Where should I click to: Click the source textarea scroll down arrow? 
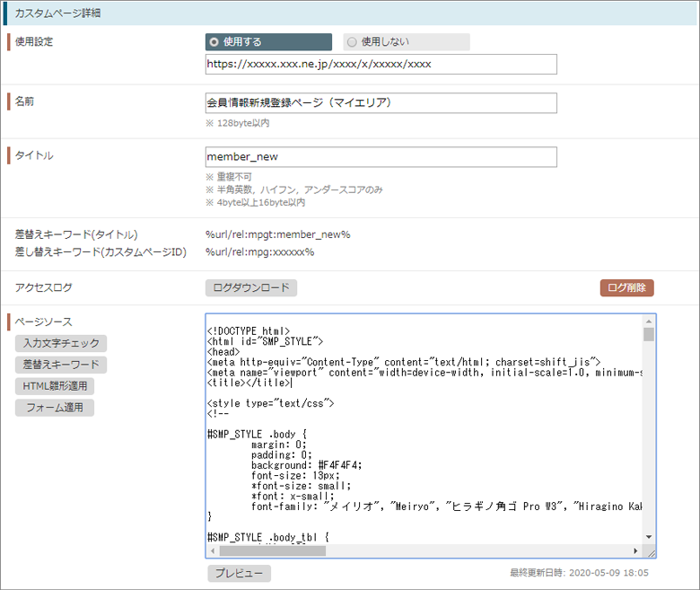point(649,537)
